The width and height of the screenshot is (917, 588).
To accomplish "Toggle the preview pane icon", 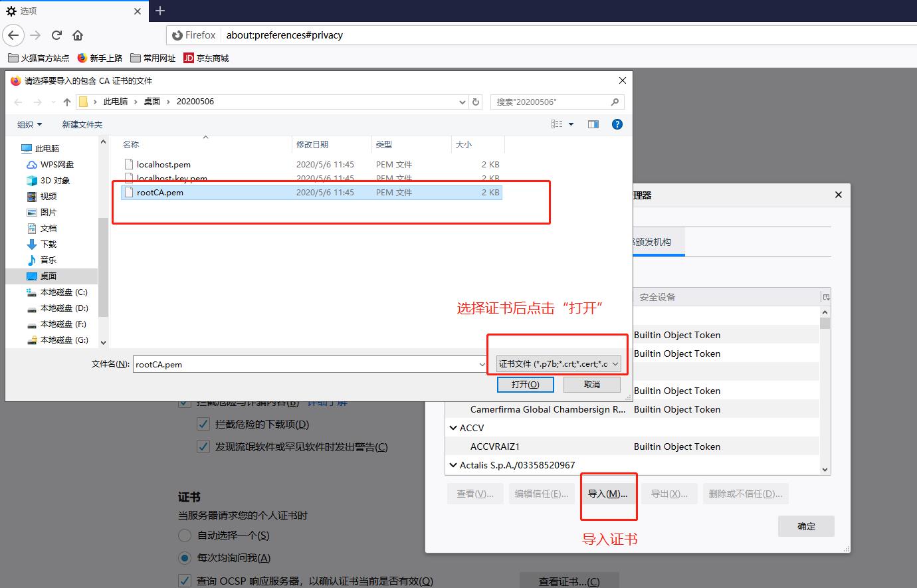I will coord(593,124).
